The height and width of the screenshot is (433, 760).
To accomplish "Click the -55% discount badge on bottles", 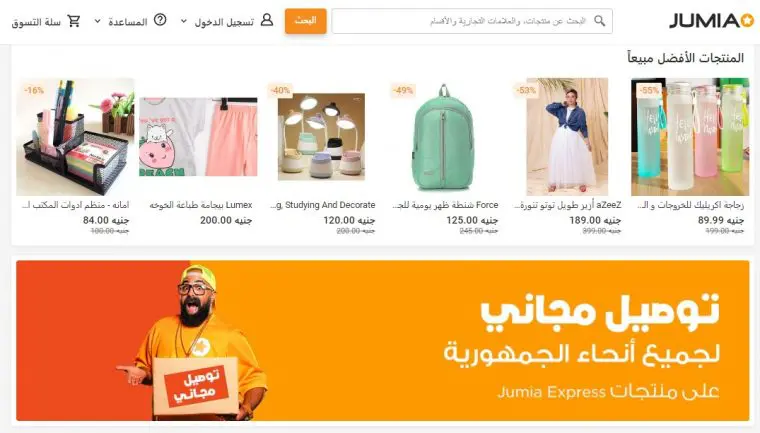I will [649, 90].
